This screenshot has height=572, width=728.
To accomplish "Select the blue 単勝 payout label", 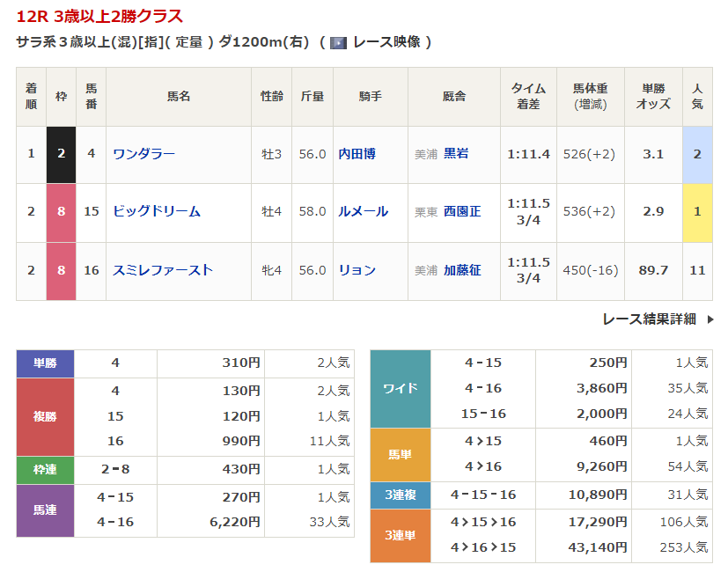I will (x=45, y=363).
